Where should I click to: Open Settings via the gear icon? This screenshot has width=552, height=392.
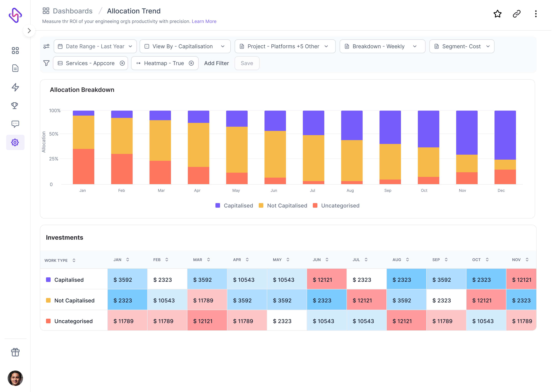[15, 142]
